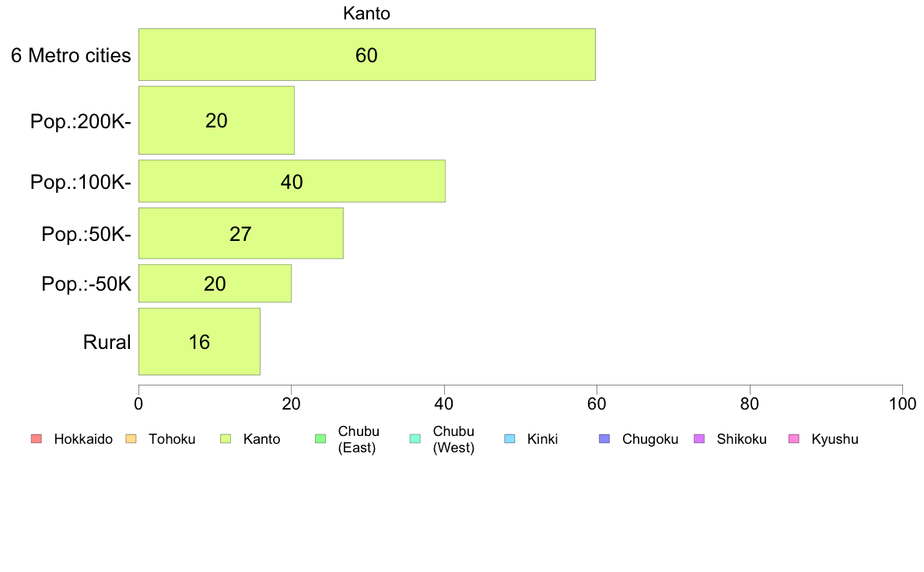This screenshot has width=924, height=572.
Task: Click the Kyushu legend text label
Action: tap(835, 439)
